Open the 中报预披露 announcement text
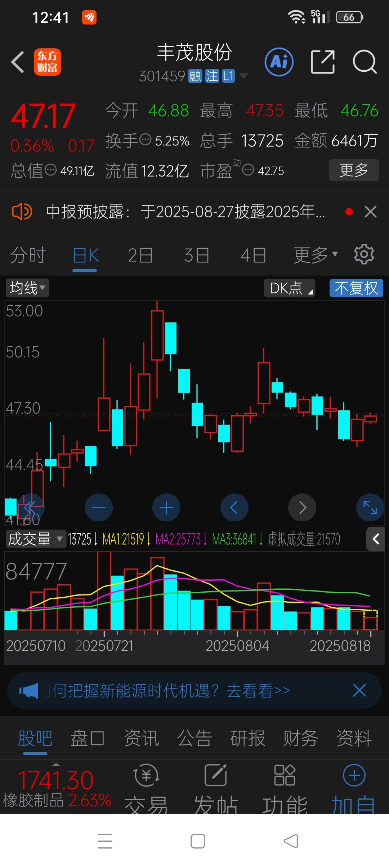This screenshot has width=389, height=868. pyautogui.click(x=185, y=212)
